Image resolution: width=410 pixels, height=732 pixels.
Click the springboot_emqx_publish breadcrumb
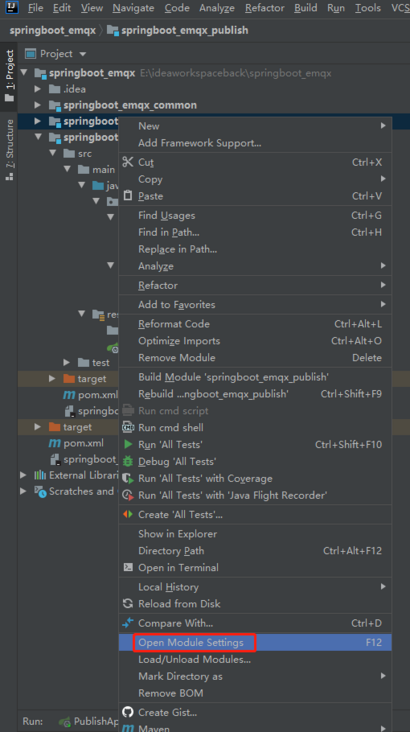click(184, 30)
